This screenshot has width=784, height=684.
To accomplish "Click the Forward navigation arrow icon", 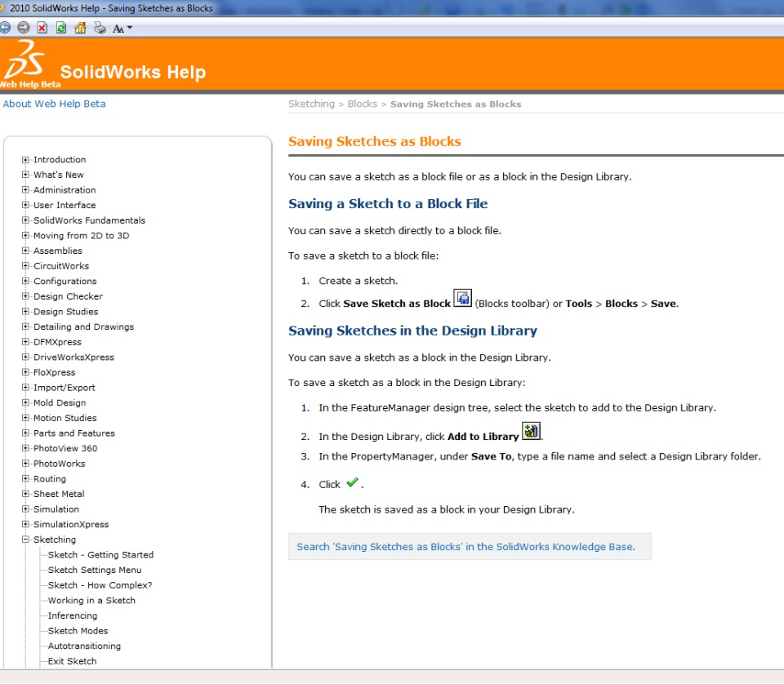I will (24, 28).
